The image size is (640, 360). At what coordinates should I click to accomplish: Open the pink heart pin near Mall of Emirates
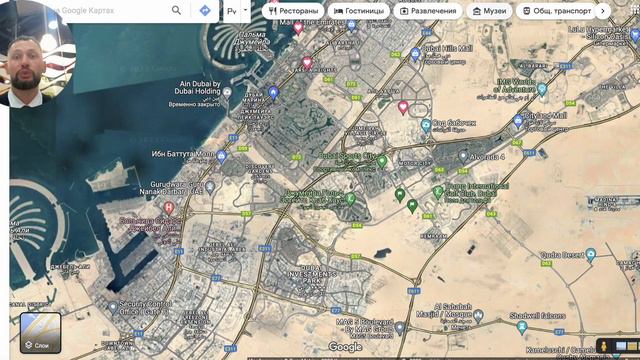(x=298, y=28)
